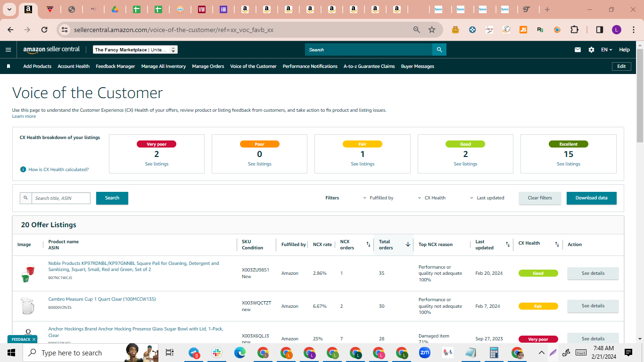Open the address bar zoom magnifier icon
The image size is (644, 362).
click(417, 30)
